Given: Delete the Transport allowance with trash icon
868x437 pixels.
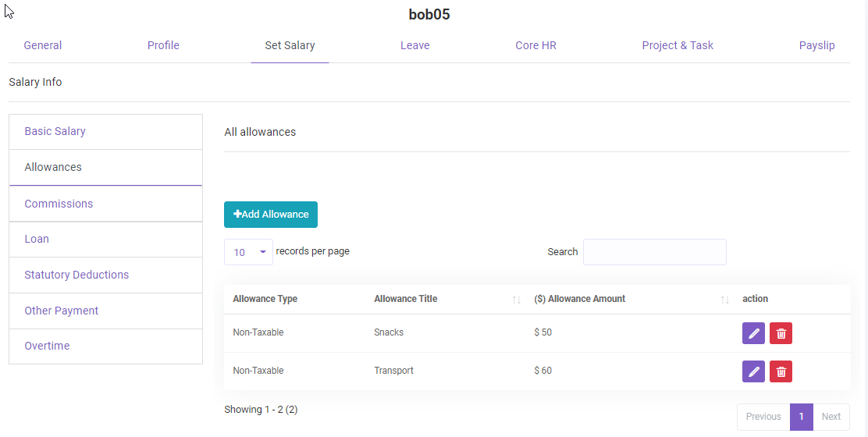Looking at the screenshot, I should click(781, 371).
